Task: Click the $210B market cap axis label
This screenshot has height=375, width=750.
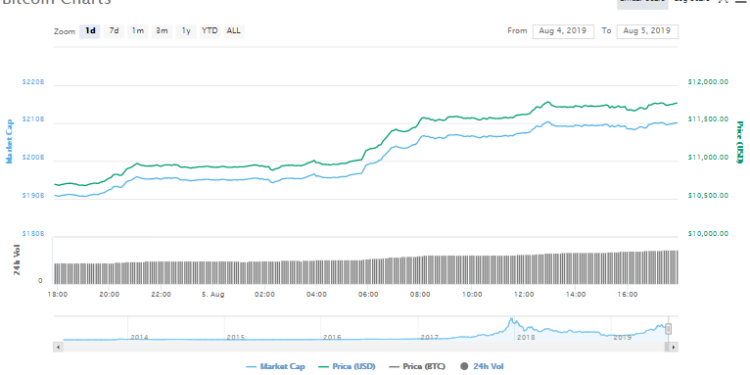Action: point(33,119)
